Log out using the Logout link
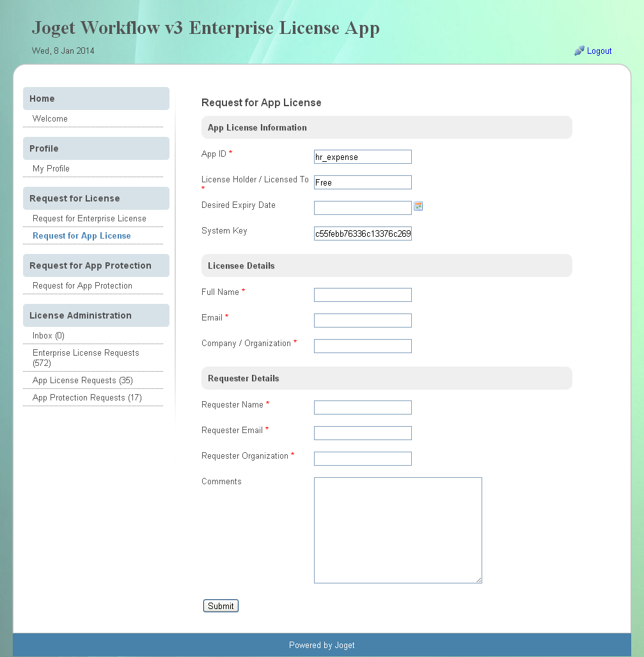 [599, 51]
